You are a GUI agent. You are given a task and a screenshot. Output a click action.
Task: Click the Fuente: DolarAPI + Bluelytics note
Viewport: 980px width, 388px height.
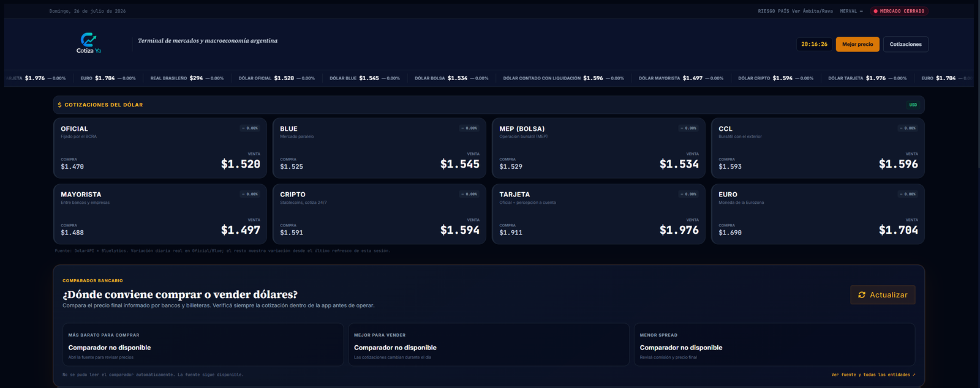click(222, 251)
